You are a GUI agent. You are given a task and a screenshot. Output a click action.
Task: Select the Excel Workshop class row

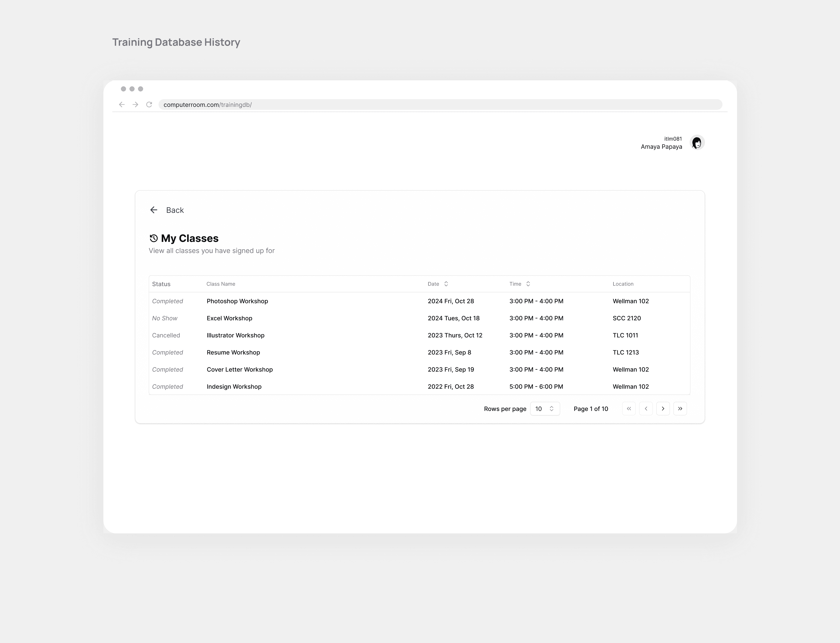(x=229, y=318)
